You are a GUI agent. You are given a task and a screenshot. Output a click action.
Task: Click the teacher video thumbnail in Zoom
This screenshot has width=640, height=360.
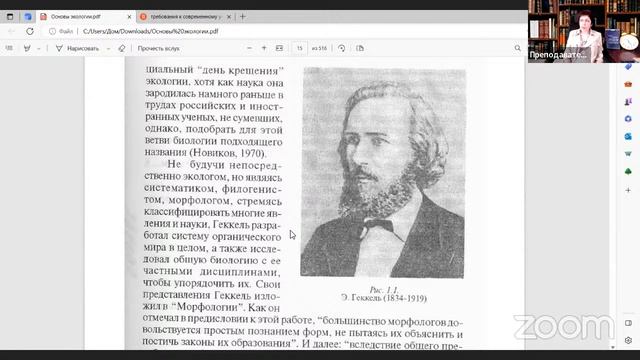pos(584,31)
